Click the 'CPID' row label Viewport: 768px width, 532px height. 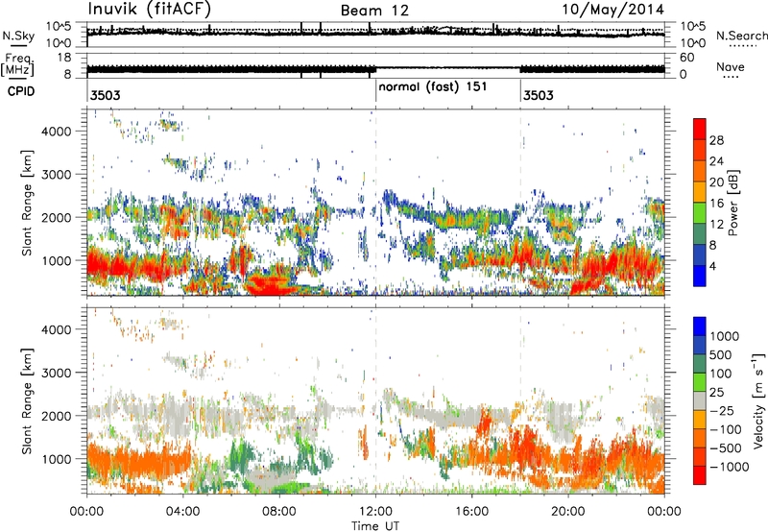point(21,91)
